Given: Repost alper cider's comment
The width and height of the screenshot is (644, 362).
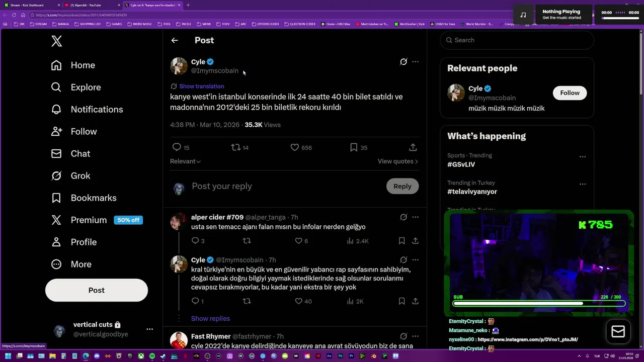Looking at the screenshot, I should pyautogui.click(x=247, y=241).
